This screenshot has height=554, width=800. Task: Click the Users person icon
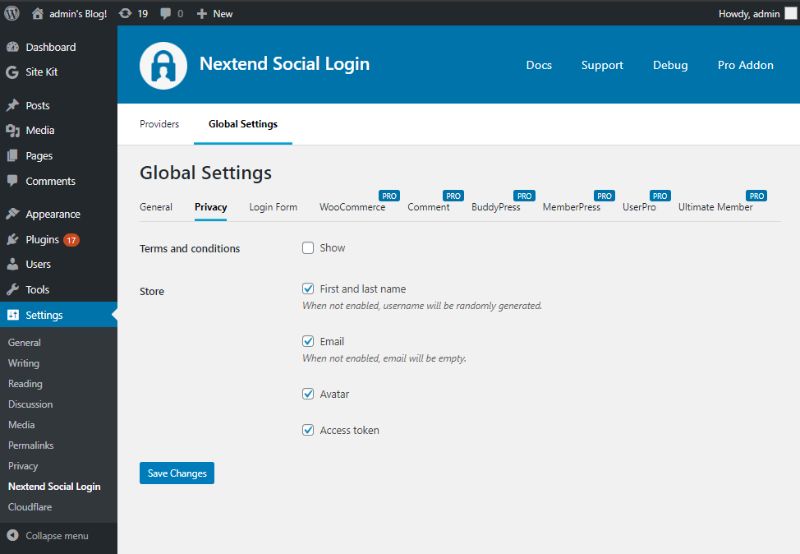[x=13, y=264]
